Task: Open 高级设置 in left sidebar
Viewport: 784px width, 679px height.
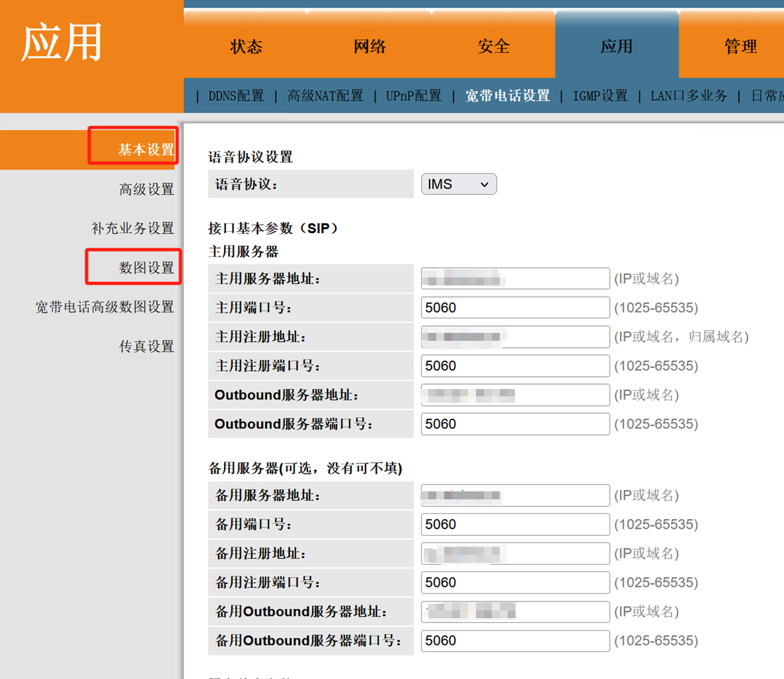Action: coord(147,189)
